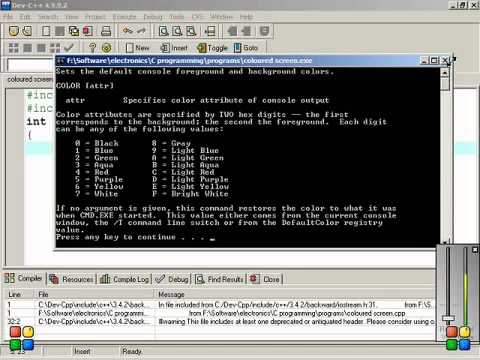480x360 pixels.
Task: Click the Line column header
Action: tap(20, 294)
